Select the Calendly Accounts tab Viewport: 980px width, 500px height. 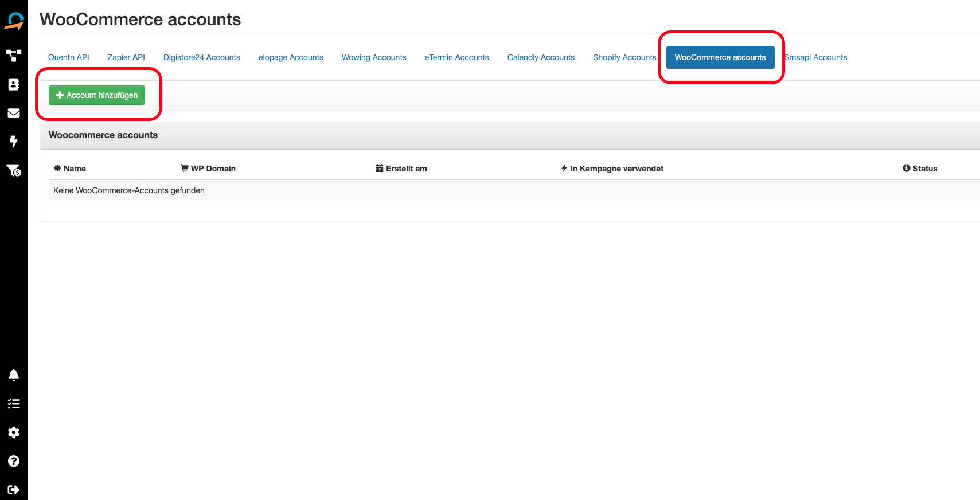coord(541,57)
